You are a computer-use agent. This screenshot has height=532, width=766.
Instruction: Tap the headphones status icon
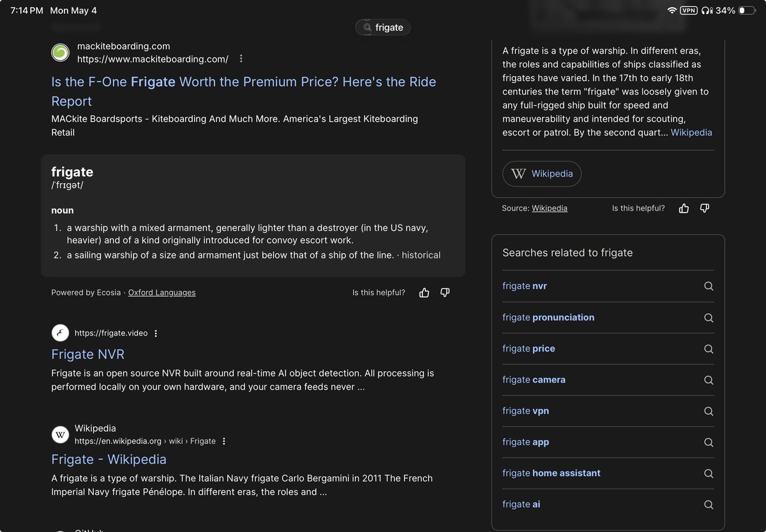coord(706,10)
